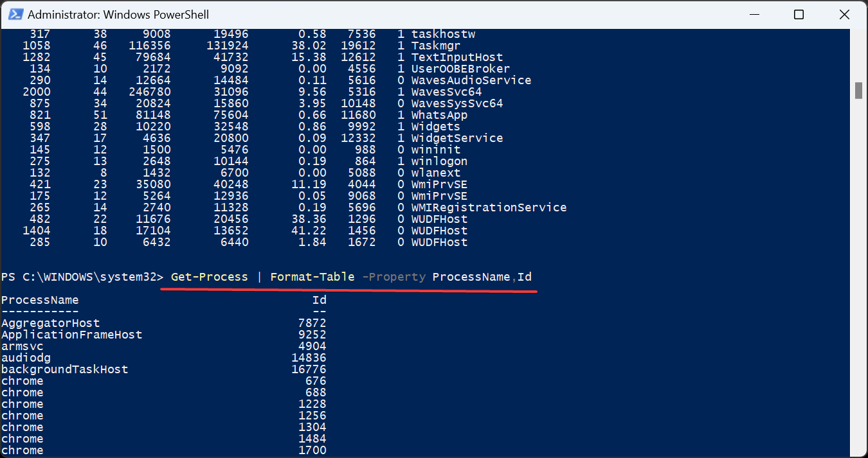Click Id value 9252
This screenshot has height=458, width=868.
pos(312,335)
